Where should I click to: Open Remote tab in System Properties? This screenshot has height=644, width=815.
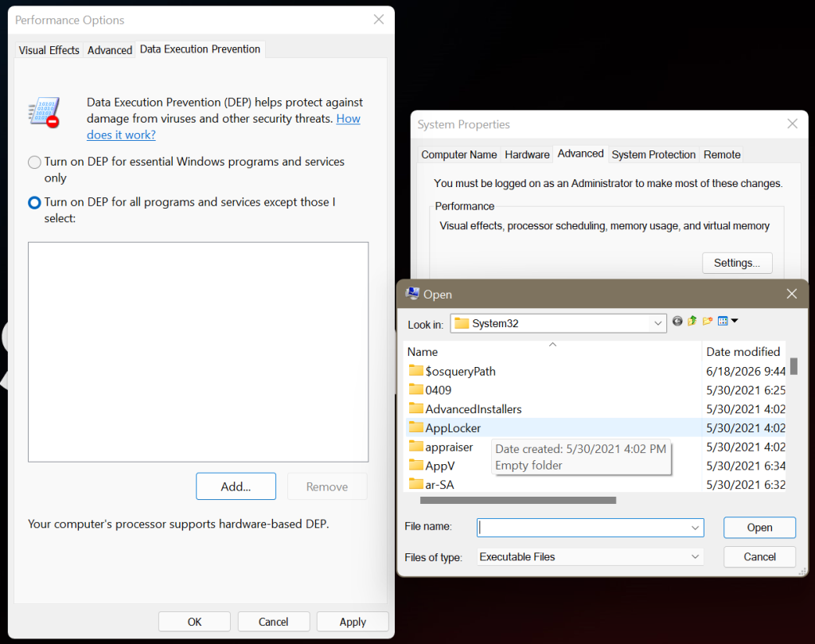coord(721,155)
